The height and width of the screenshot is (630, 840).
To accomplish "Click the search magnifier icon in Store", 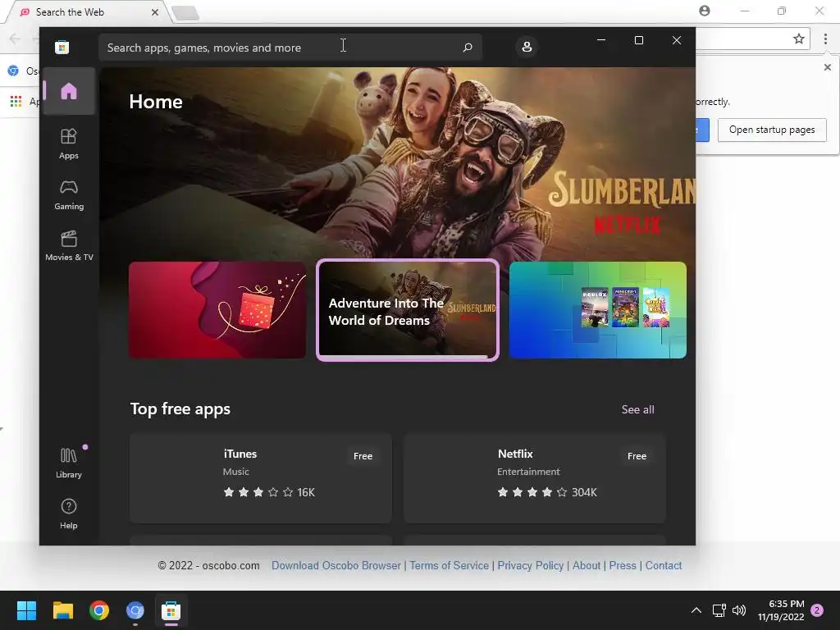I will (467, 47).
